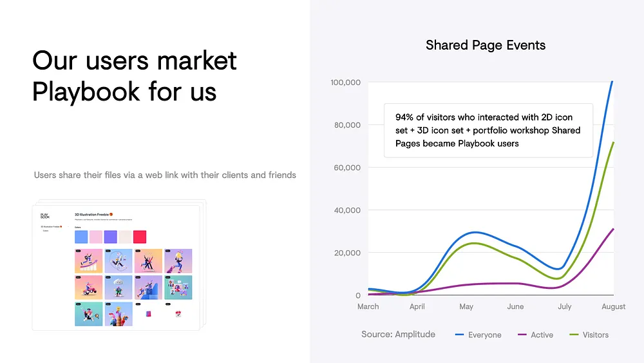The image size is (644, 363).
Task: Toggle the Active series legend label
Action: tap(542, 335)
